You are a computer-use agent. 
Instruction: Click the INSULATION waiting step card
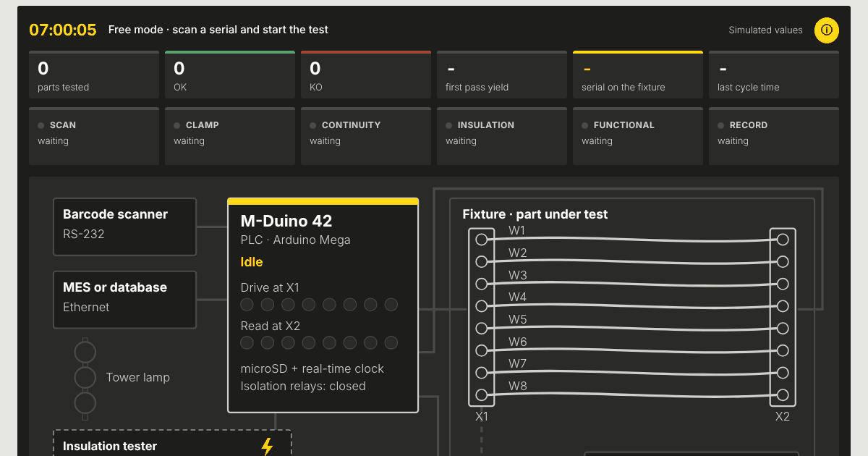[x=502, y=136]
